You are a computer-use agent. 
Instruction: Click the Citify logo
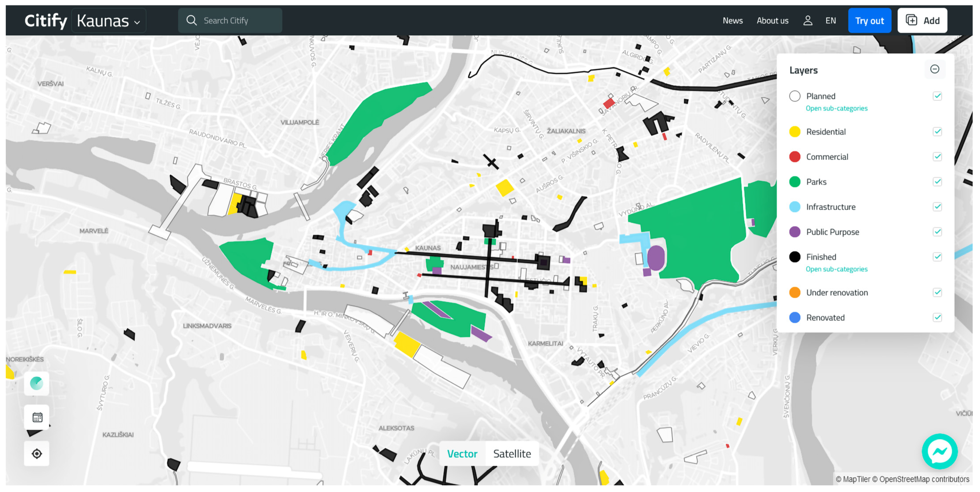pos(46,21)
